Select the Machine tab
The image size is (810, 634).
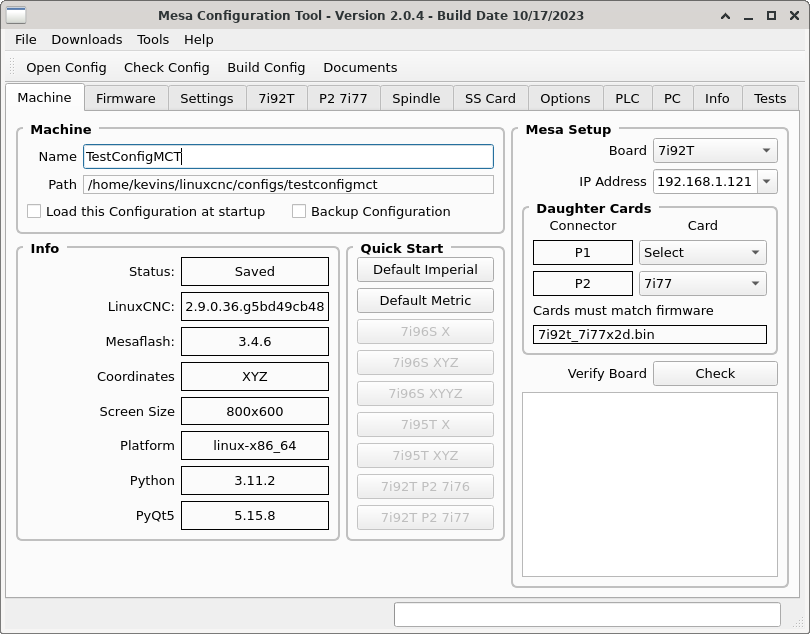(44, 97)
